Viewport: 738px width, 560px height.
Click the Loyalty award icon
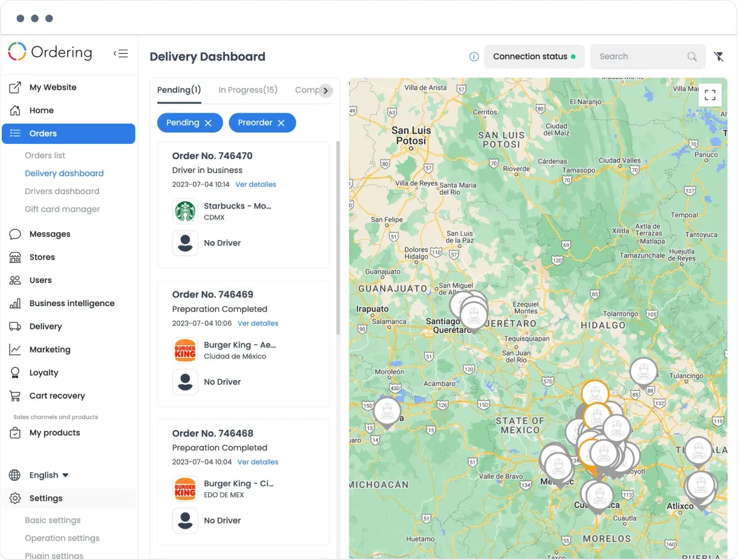pos(15,373)
